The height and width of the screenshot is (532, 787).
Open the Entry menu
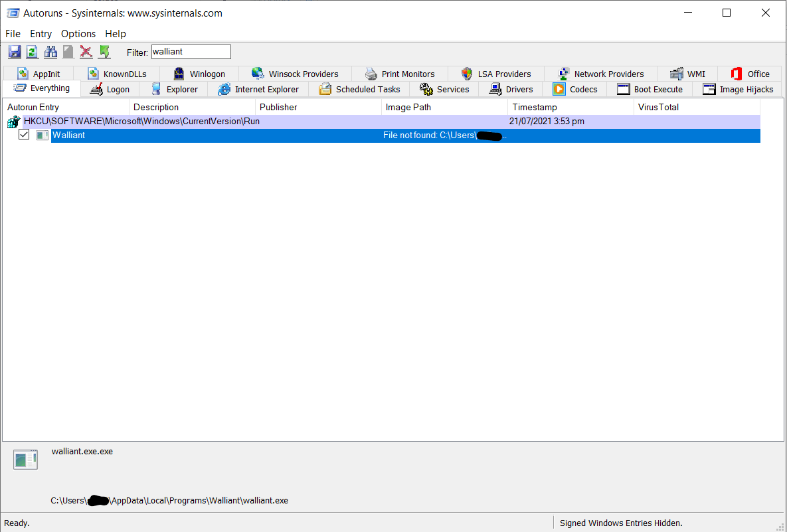[x=41, y=34]
